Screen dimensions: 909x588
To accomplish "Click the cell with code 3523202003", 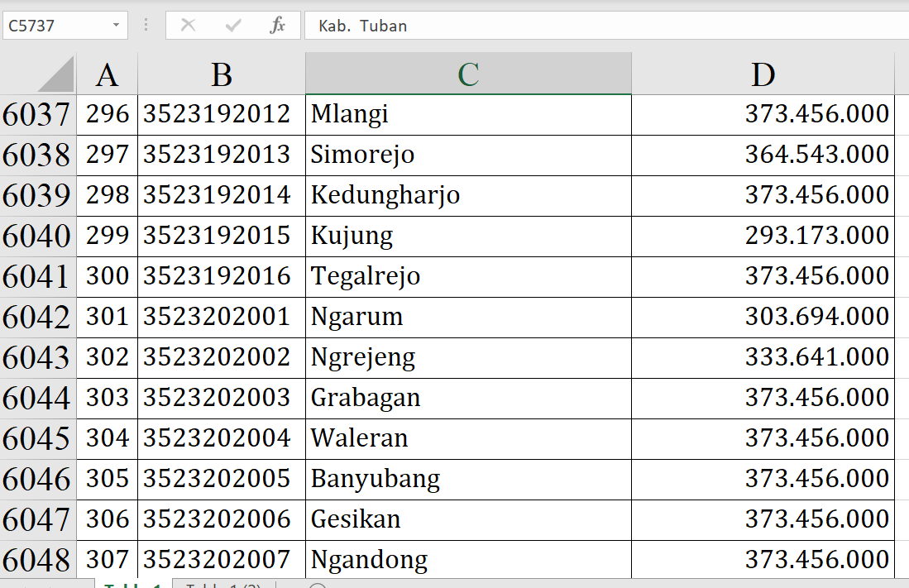I will [221, 398].
